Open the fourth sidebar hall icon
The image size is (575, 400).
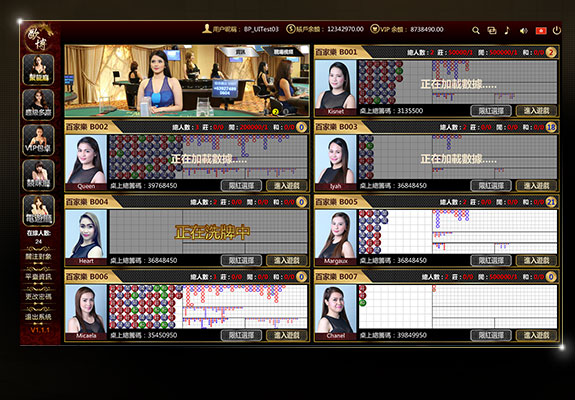click(x=38, y=175)
